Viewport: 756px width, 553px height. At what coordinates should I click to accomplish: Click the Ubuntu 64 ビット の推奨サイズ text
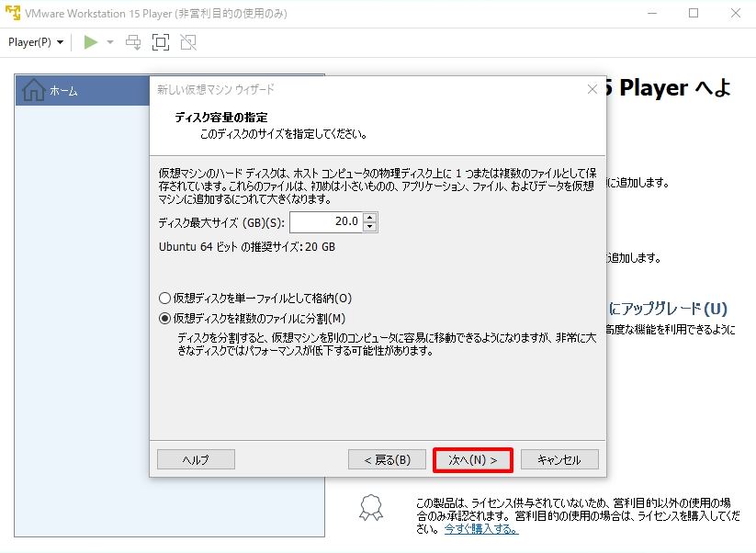coord(247,247)
